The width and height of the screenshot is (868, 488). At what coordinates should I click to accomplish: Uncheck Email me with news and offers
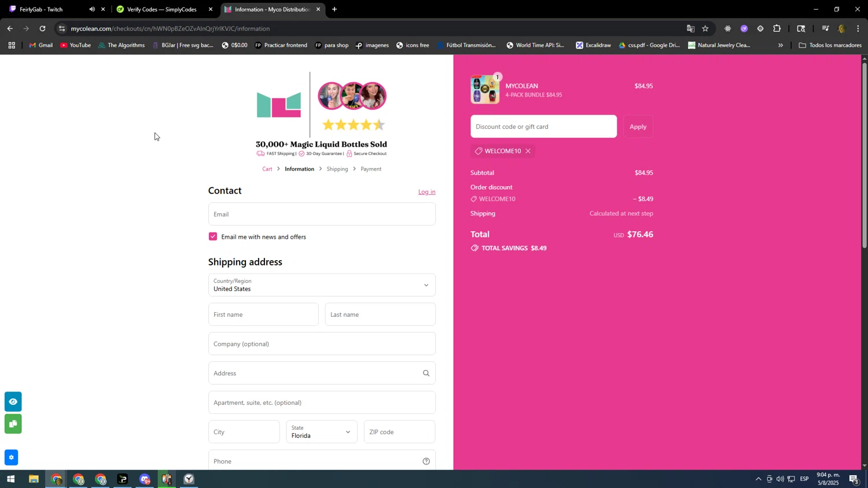(x=213, y=236)
